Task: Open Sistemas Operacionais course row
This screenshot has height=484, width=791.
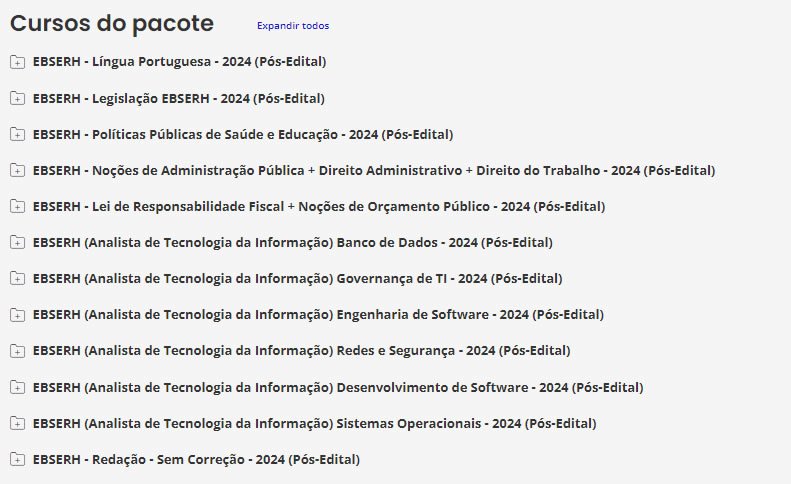Action: [x=314, y=423]
